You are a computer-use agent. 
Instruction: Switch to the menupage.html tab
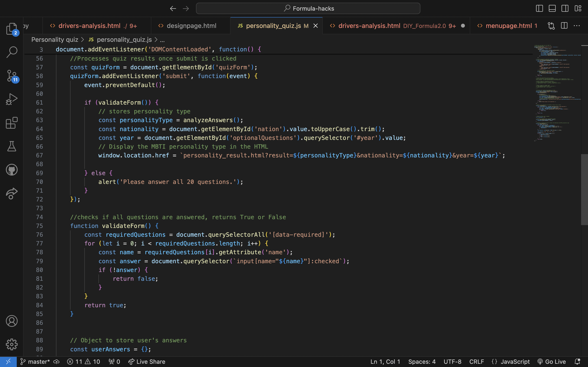pos(509,26)
